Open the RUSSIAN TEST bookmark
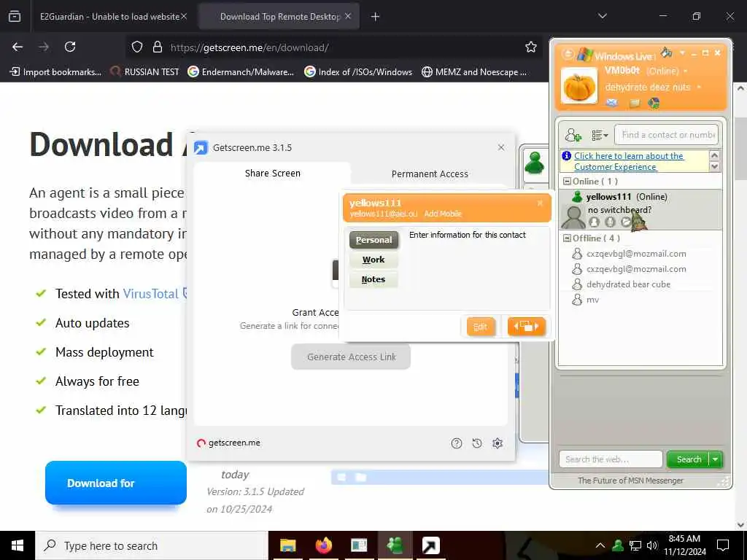Screen dimensions: 747x560 [144, 72]
